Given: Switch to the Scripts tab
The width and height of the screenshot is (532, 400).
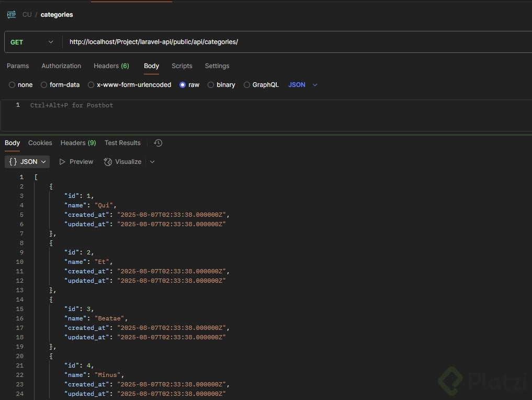Looking at the screenshot, I should (x=182, y=66).
